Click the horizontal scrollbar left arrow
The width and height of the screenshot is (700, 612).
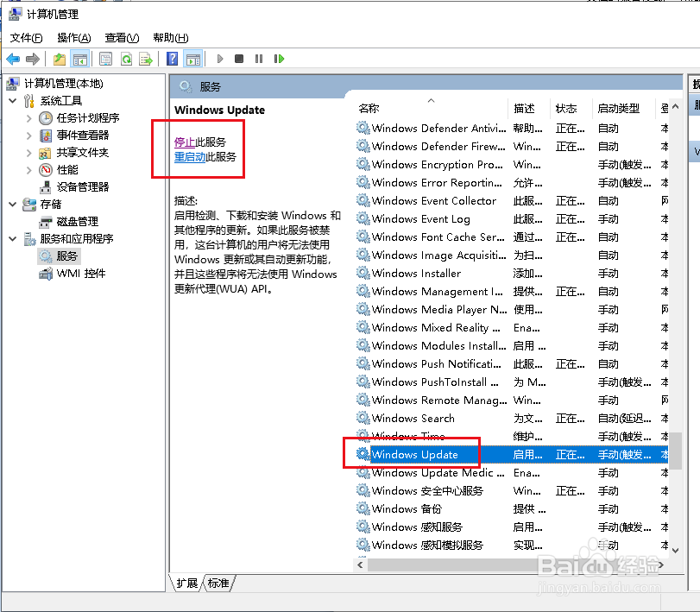[x=360, y=565]
